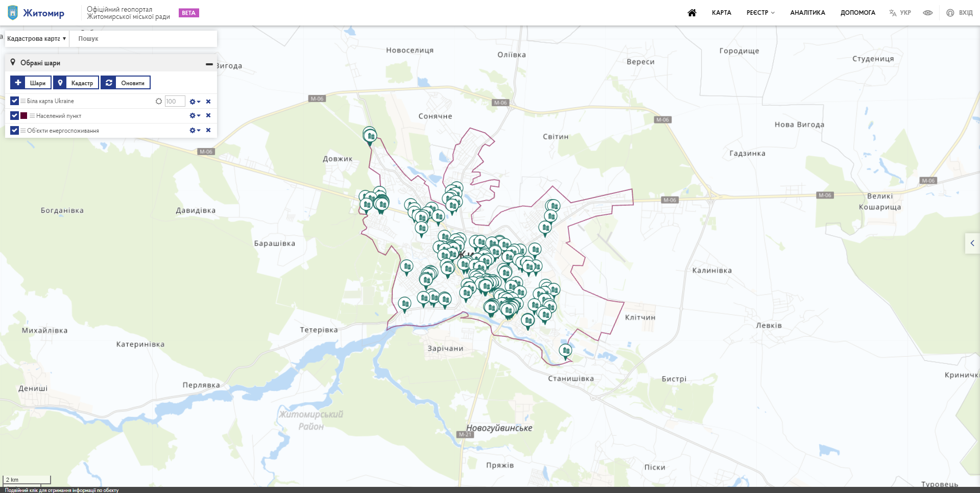Switch language with the УКР selector

[x=900, y=13]
